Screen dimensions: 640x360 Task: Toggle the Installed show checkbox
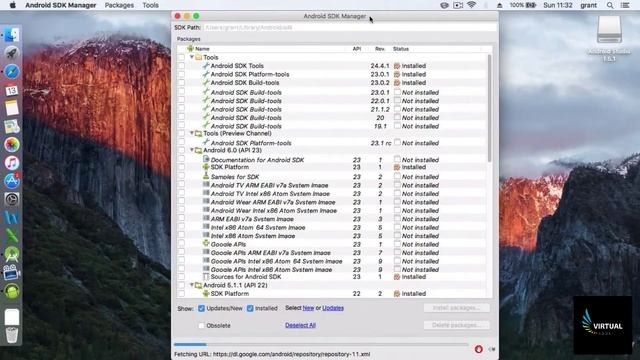250,308
